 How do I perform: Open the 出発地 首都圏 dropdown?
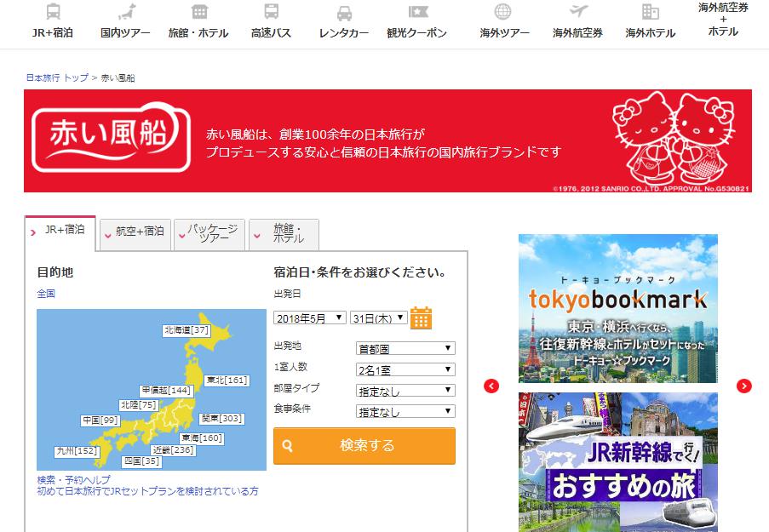[x=405, y=348]
